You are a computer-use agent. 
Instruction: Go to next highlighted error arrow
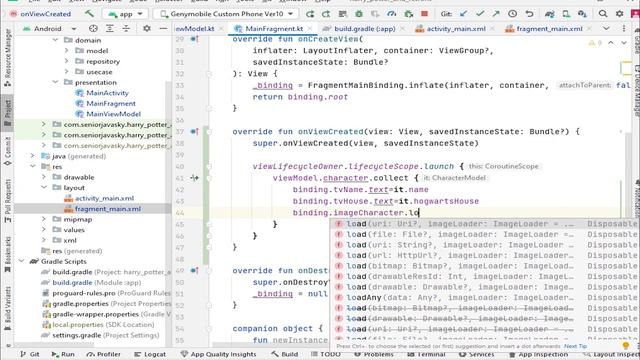point(624,42)
